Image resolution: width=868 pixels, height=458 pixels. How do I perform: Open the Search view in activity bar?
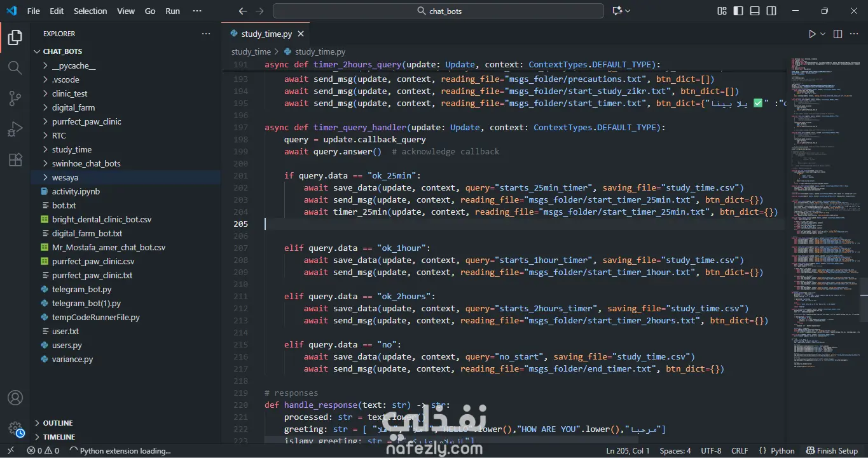(15, 67)
